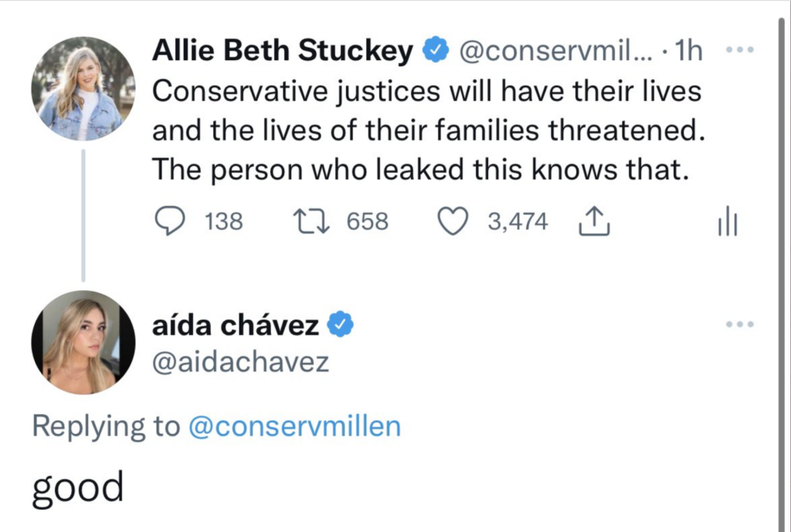Open the three-dot menu on aída chávez's reply

739,325
